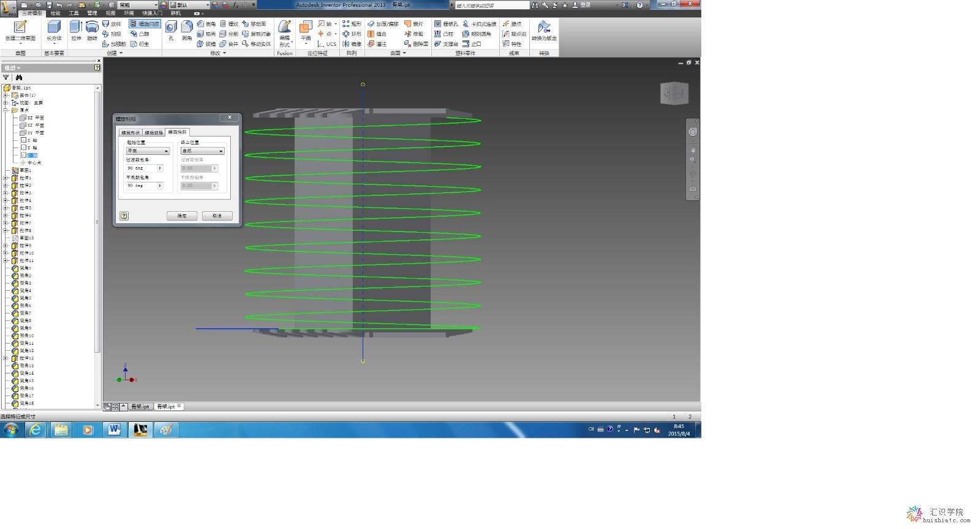
Task: Switch to the Coil Shape (螺旋形状) tab
Action: (x=130, y=132)
